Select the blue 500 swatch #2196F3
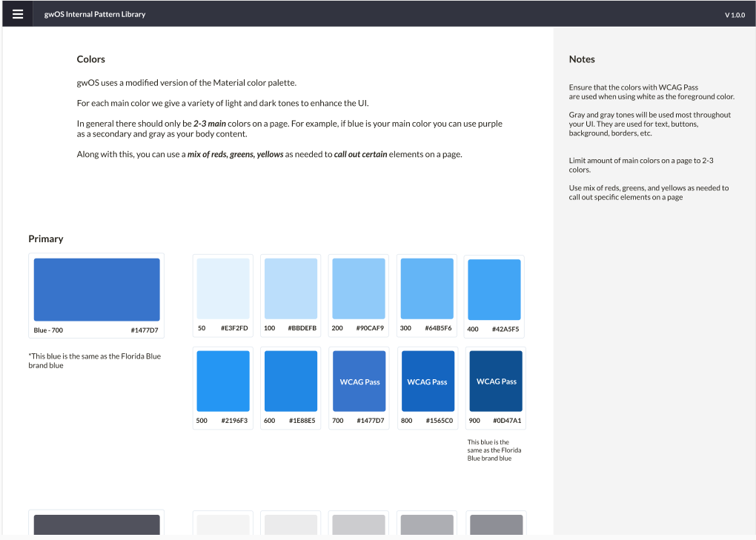The height and width of the screenshot is (540, 756). click(x=223, y=381)
